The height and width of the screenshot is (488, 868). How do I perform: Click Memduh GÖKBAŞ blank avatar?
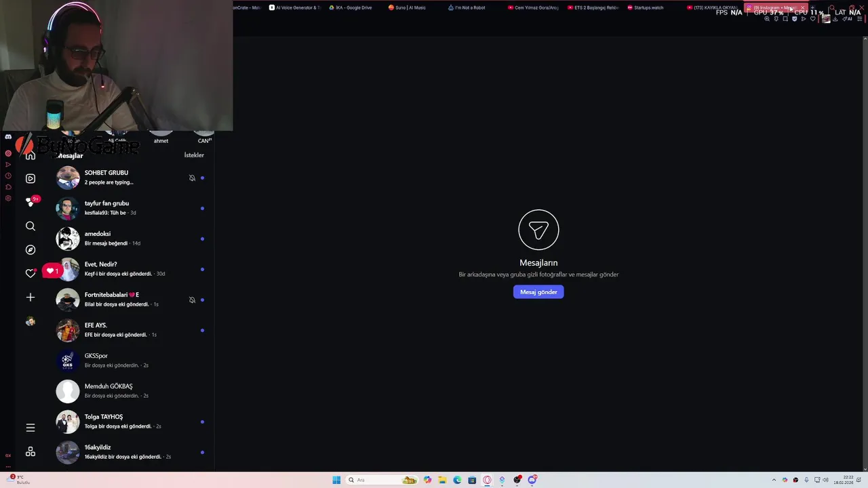(68, 391)
